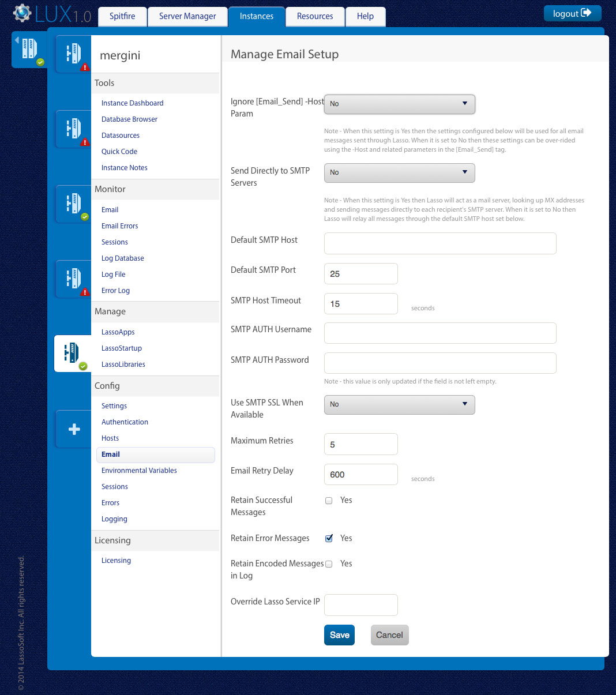The height and width of the screenshot is (695, 616).
Task: Add a new instance with the plus icon
Action: point(74,429)
